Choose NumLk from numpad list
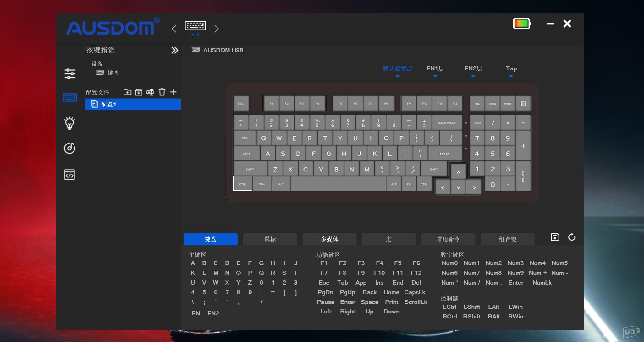Screen dimensions: 644x342 click(542, 283)
